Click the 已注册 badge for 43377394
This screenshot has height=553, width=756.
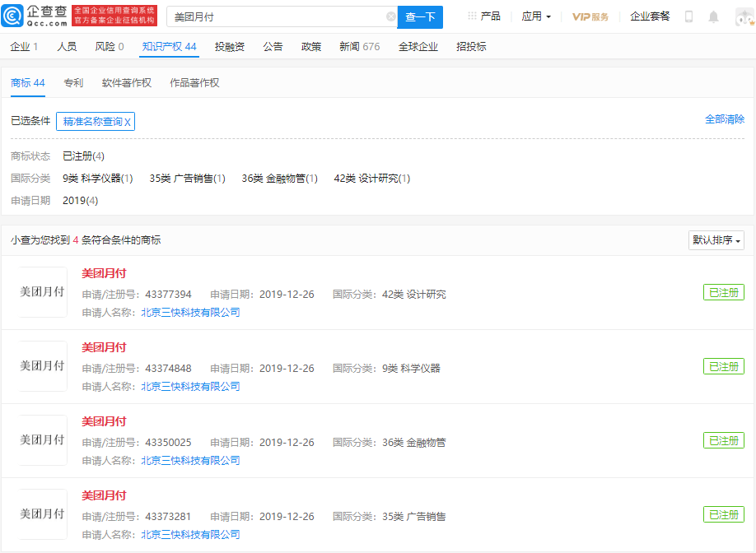[724, 292]
